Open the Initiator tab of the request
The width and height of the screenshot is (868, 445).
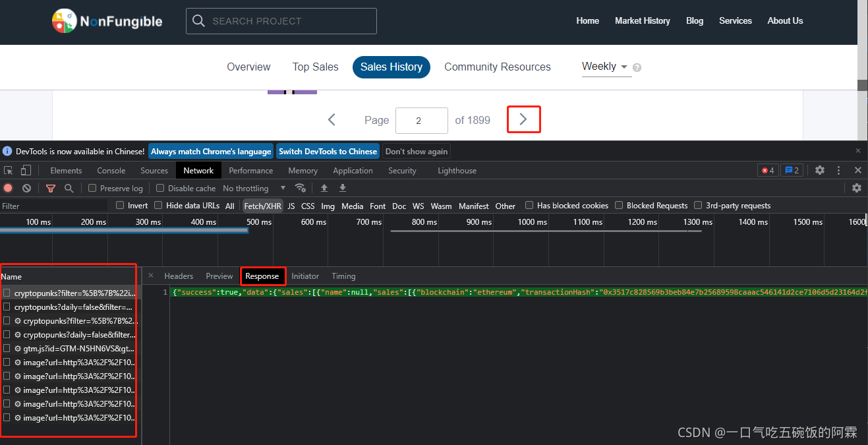[305, 276]
